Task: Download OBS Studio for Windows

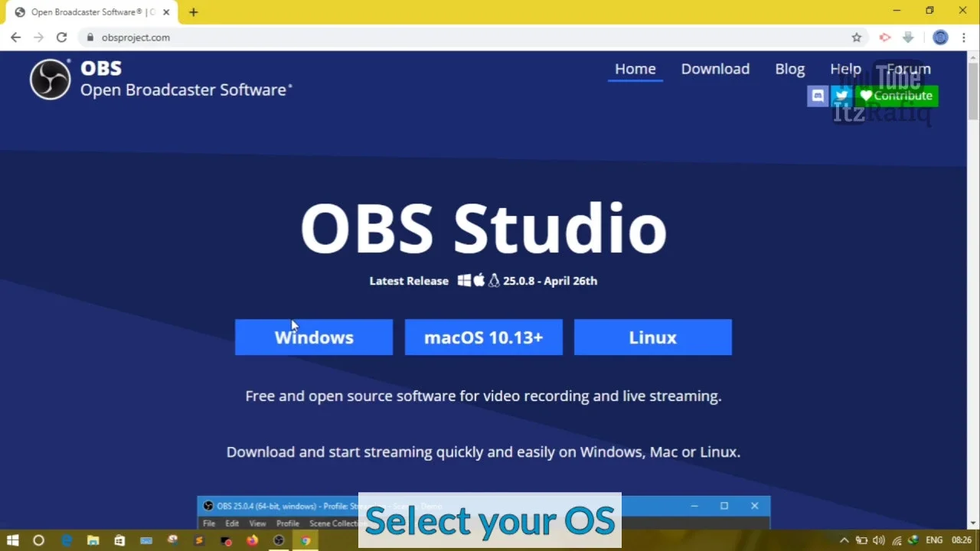Action: tap(314, 337)
